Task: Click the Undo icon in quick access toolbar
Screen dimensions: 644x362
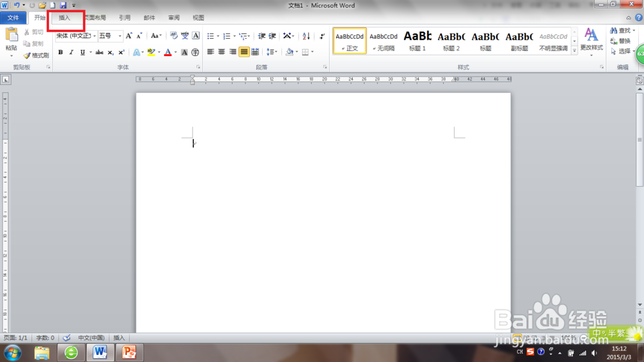Action: (17, 5)
